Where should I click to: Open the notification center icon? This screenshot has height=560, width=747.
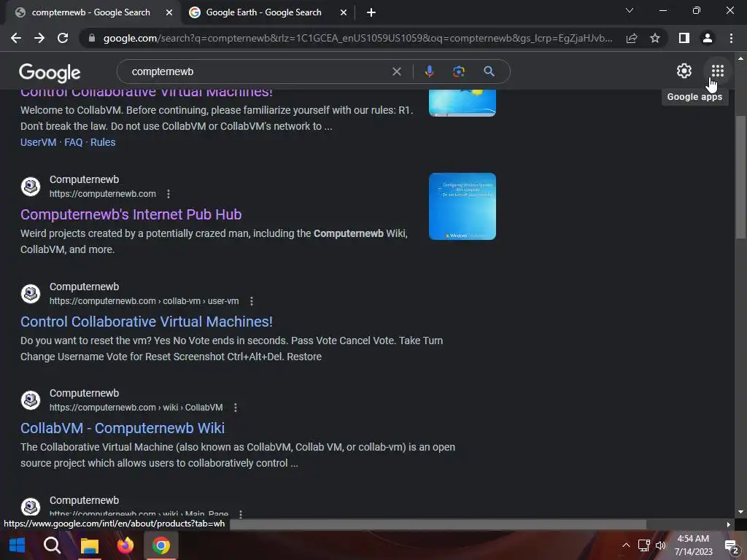[x=731, y=545]
